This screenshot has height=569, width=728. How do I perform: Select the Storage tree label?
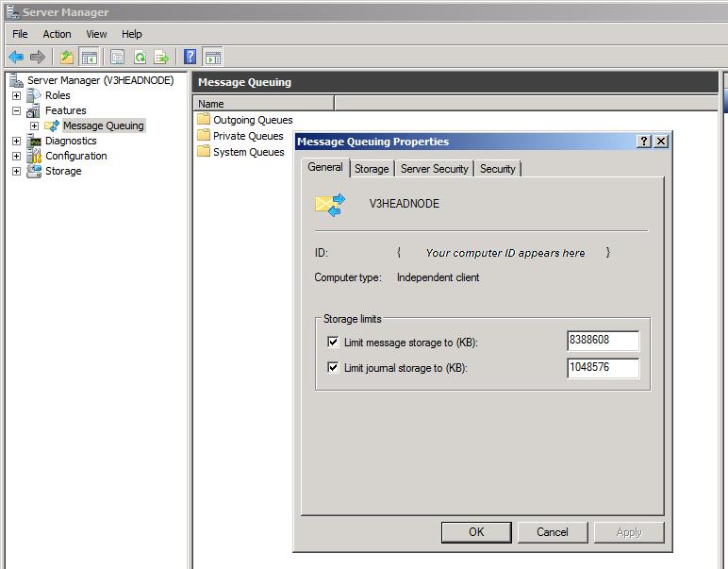(x=63, y=171)
